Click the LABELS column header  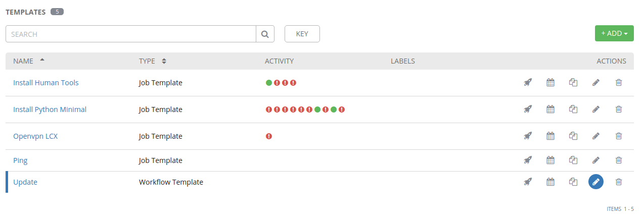coord(403,61)
